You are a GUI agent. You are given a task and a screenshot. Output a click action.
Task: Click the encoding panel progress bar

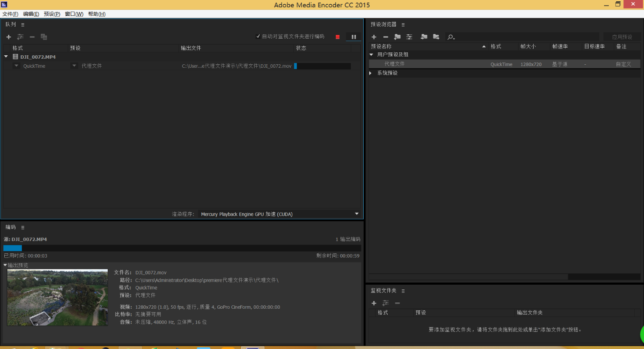click(x=182, y=248)
